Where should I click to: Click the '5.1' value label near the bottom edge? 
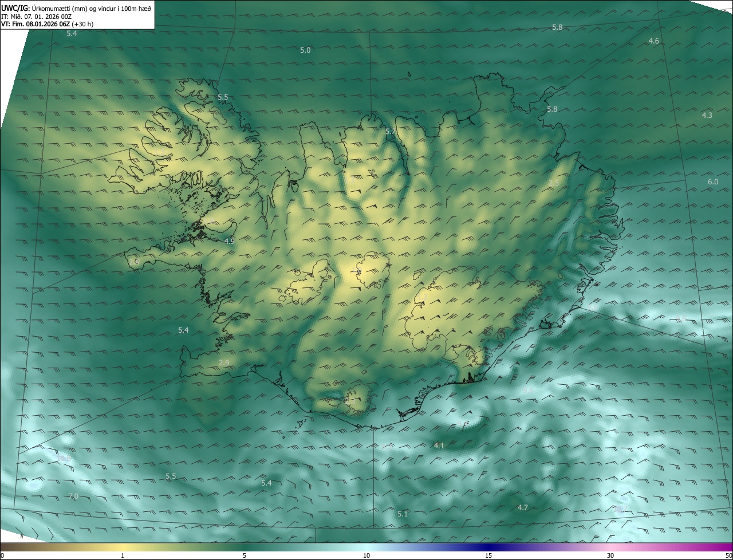point(403,514)
